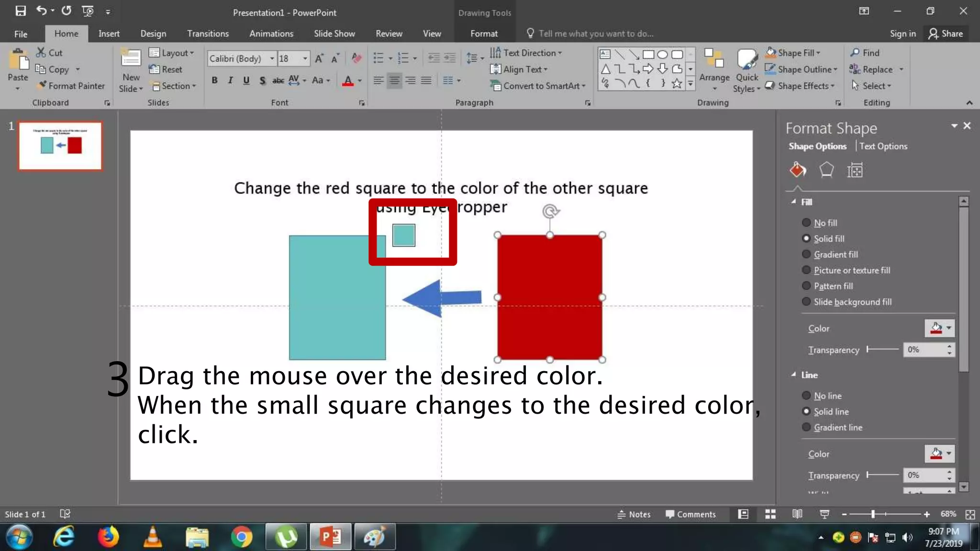Expand the Shape Outline dropdown
This screenshot has width=980, height=551.
click(835, 69)
